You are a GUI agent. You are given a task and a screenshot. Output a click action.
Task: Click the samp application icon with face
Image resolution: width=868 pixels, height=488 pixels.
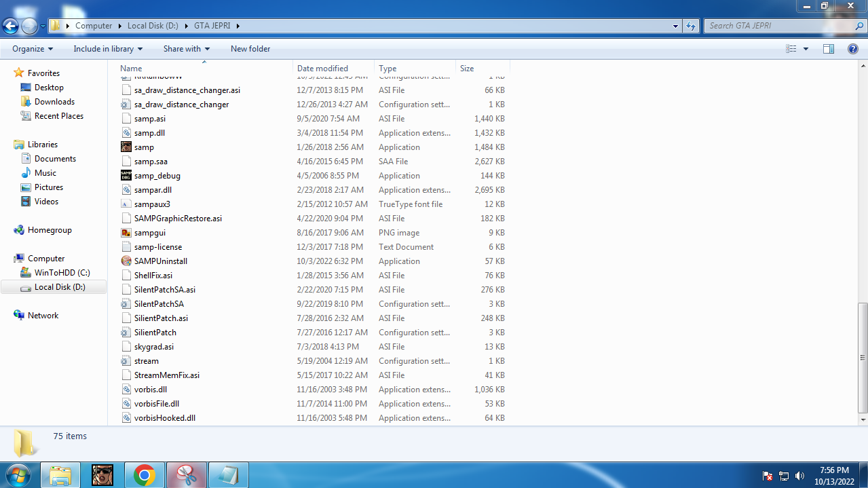click(126, 147)
